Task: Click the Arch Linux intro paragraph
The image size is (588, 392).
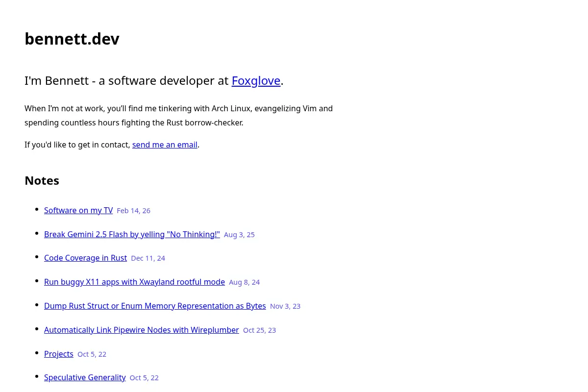Action: 178,116
